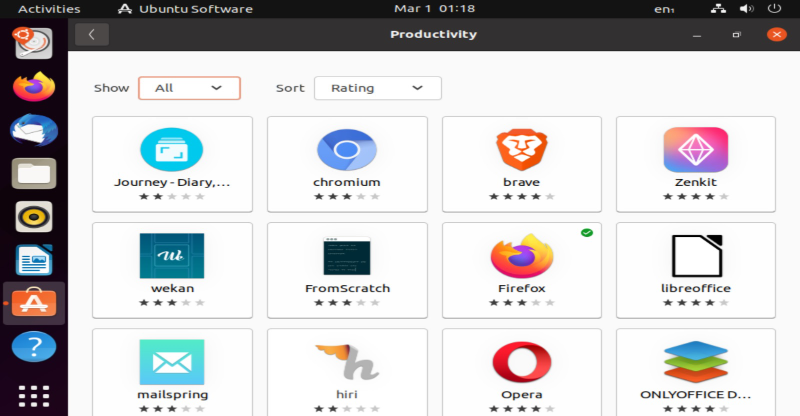800x416 pixels.
Task: Launch Thunderbird from the dock
Action: [33, 130]
